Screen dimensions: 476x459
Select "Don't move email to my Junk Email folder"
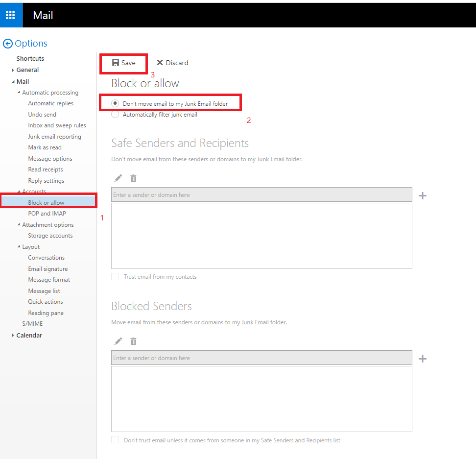pyautogui.click(x=115, y=103)
